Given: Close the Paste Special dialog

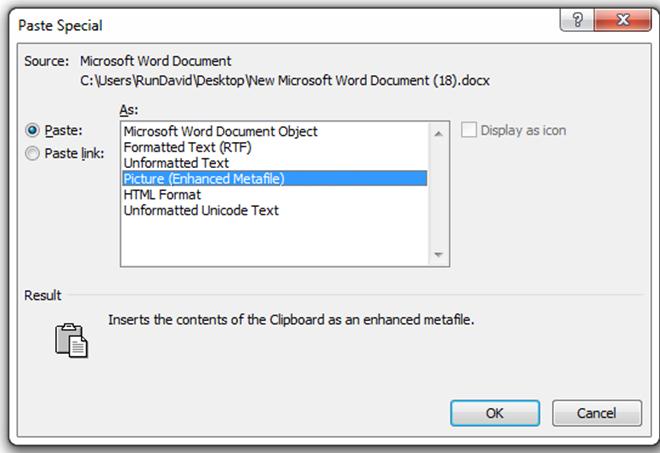Looking at the screenshot, I should click(623, 19).
